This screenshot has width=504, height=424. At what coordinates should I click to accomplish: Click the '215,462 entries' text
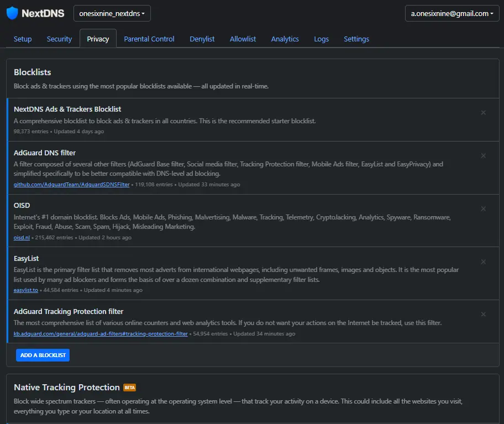54,238
